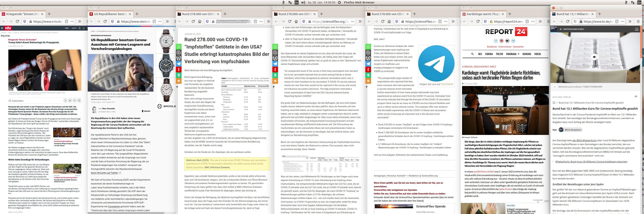Open the Report24 YouTube icon
Image resolution: width=644 pixels, height=214 pixels.
pyautogui.click(x=507, y=41)
